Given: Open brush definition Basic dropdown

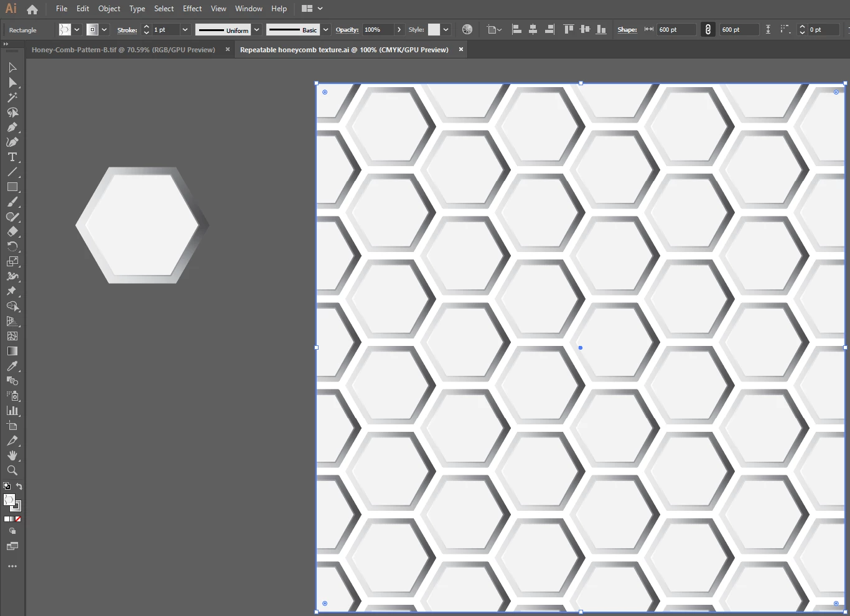Looking at the screenshot, I should (x=325, y=29).
